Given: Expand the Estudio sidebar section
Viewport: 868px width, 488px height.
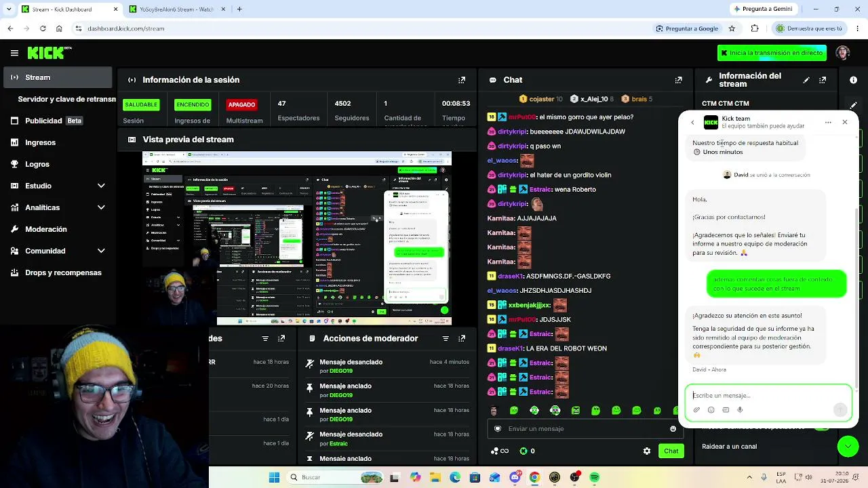Looking at the screenshot, I should [x=101, y=186].
